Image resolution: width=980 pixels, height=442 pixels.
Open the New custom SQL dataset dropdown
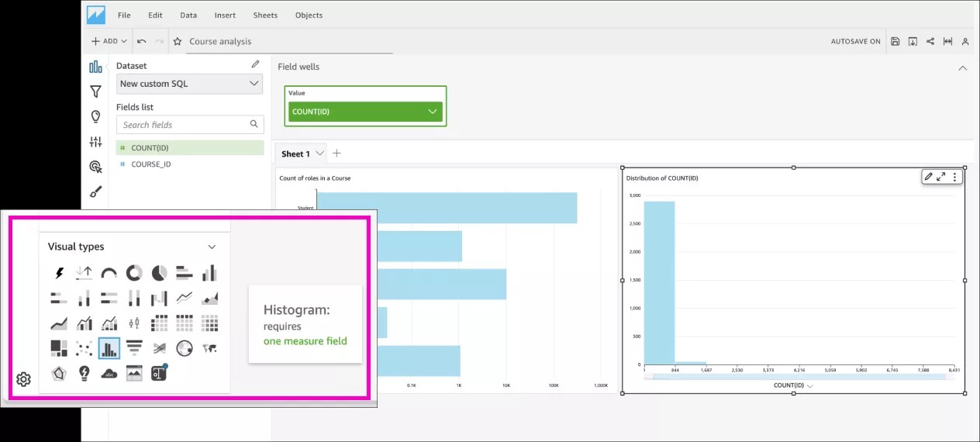[189, 84]
